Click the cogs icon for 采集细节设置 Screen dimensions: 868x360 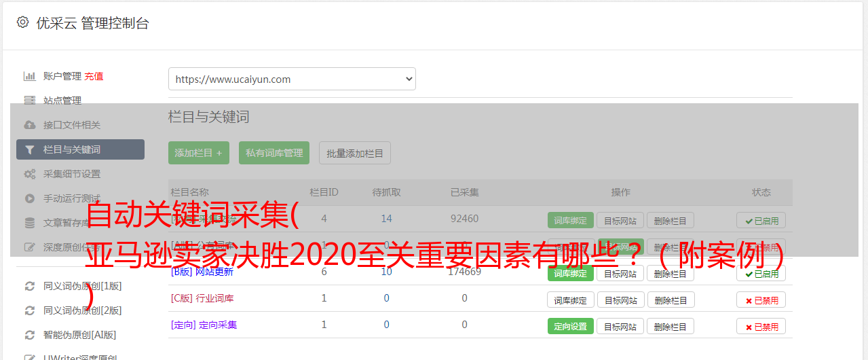click(29, 174)
